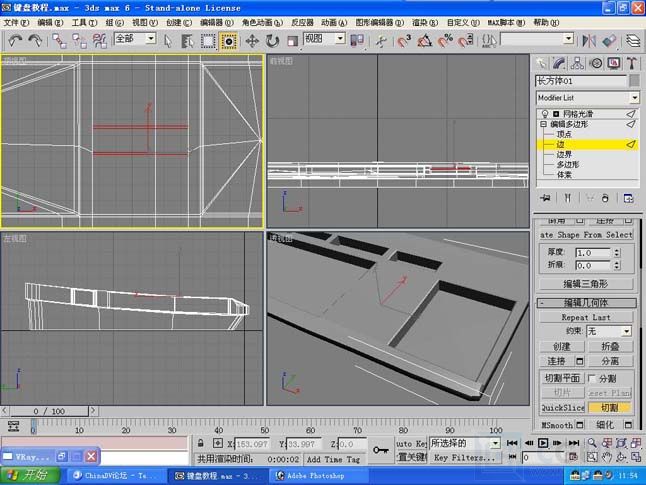Open the Hierarchy command panel tab
Viewport: 646px width, 485px height.
pyautogui.click(x=577, y=63)
